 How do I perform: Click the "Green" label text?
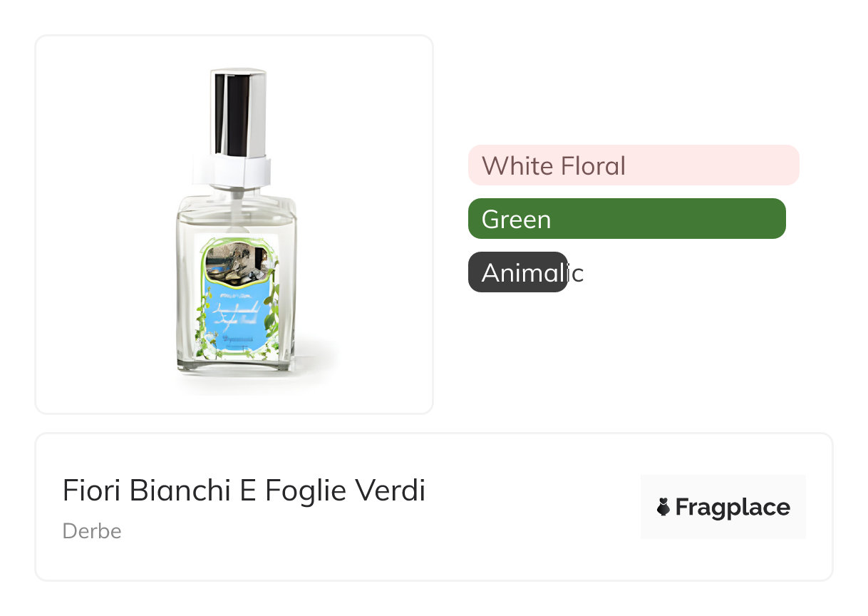pyautogui.click(x=516, y=220)
